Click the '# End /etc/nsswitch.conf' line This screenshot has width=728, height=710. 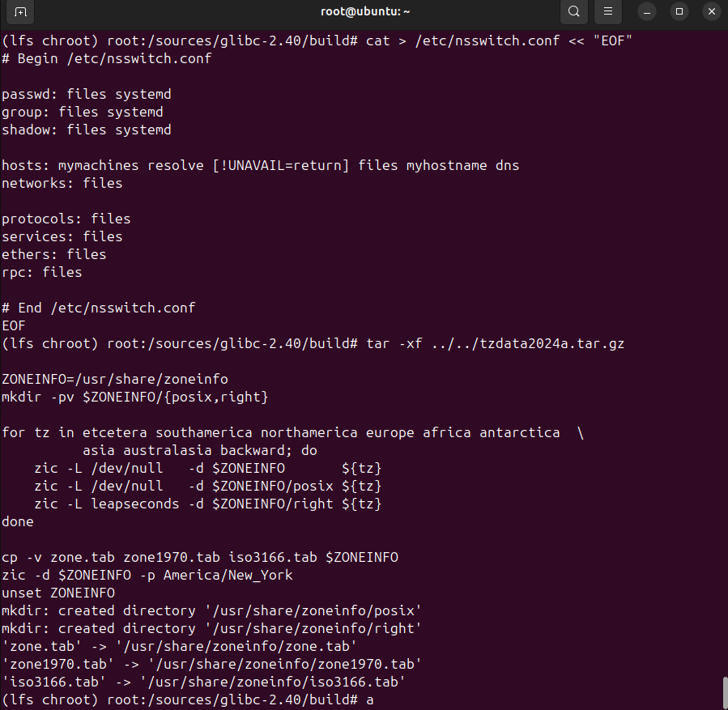pos(98,308)
